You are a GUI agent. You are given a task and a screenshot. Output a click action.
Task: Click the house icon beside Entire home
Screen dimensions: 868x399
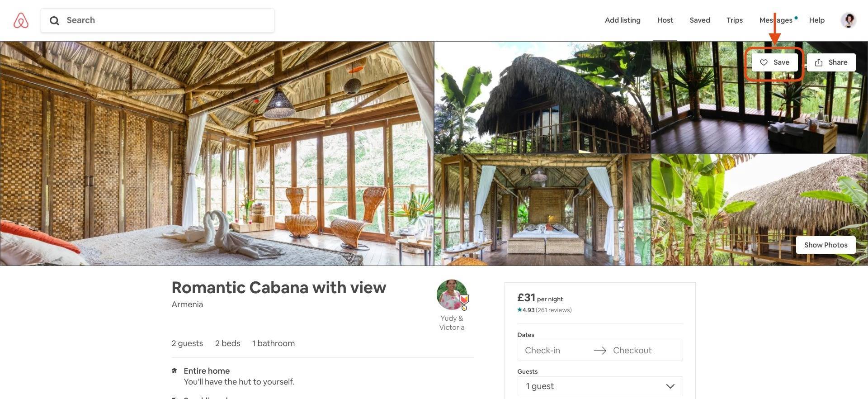point(175,370)
